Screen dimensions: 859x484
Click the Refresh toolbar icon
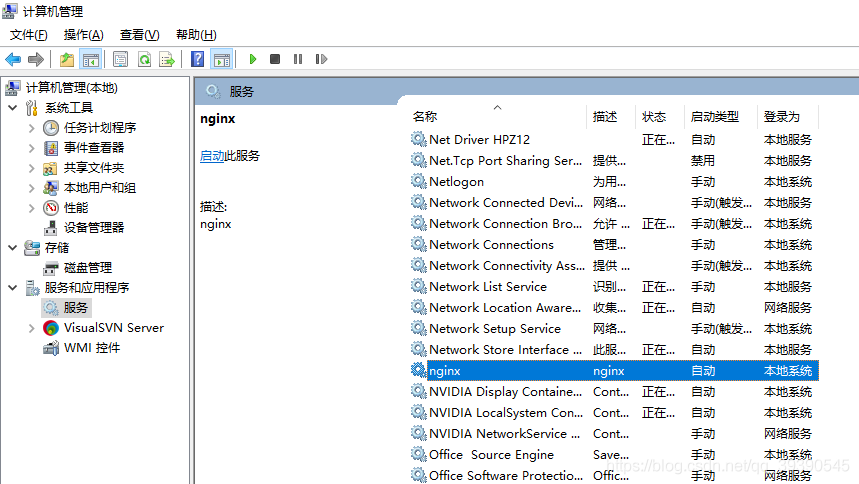click(x=144, y=60)
